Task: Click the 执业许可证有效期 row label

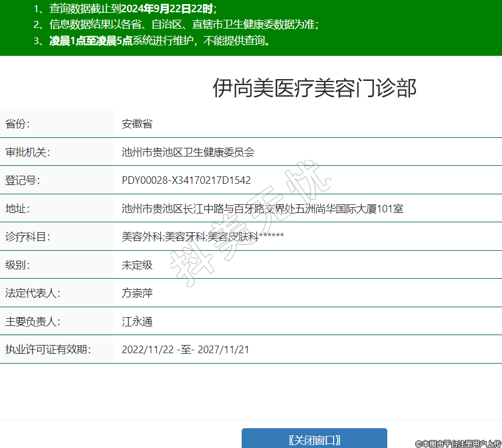Action: coord(48,350)
